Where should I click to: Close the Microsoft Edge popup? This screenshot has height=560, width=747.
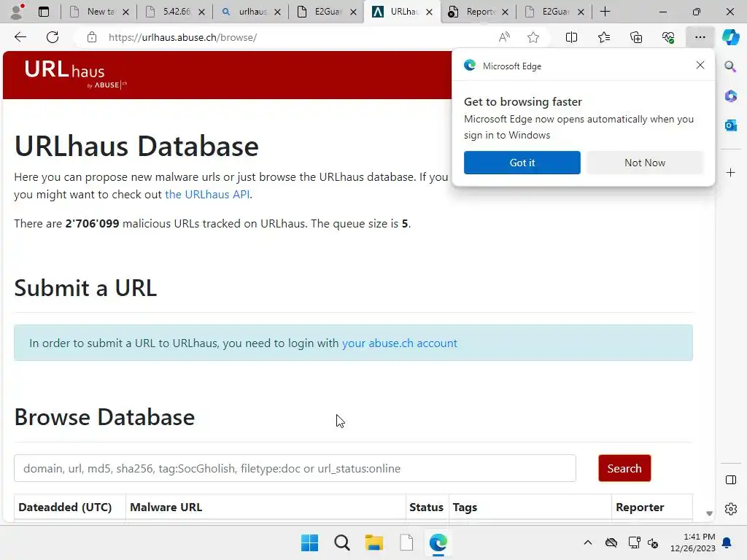point(700,65)
